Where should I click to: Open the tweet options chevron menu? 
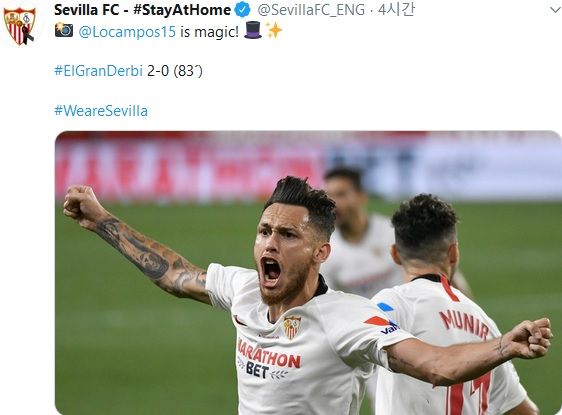click(x=555, y=10)
